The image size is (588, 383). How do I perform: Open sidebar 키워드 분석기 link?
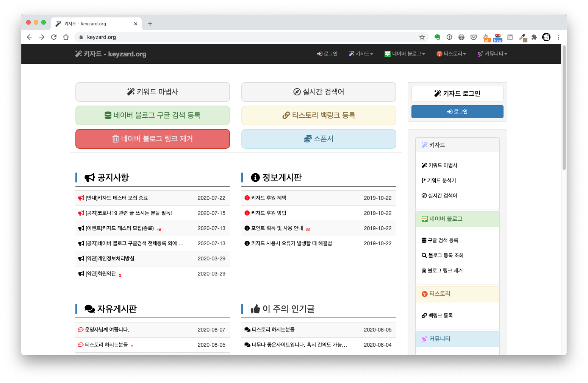[x=439, y=181]
